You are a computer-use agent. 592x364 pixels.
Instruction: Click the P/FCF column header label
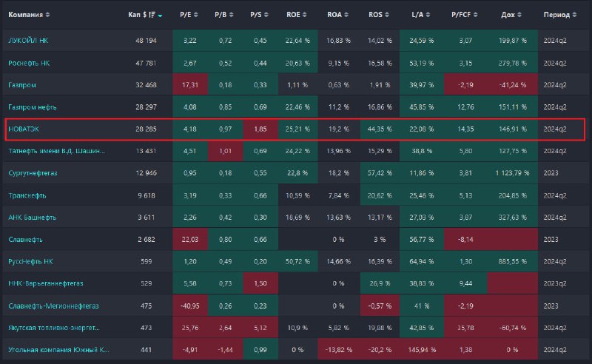461,15
